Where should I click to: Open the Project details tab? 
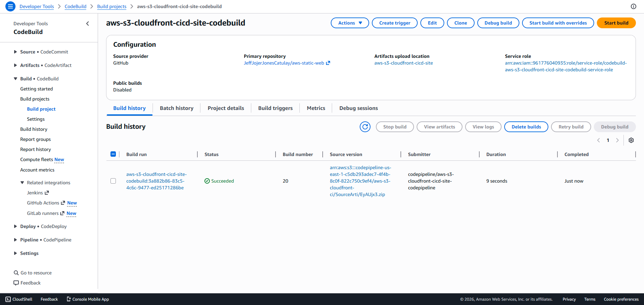pyautogui.click(x=226, y=108)
